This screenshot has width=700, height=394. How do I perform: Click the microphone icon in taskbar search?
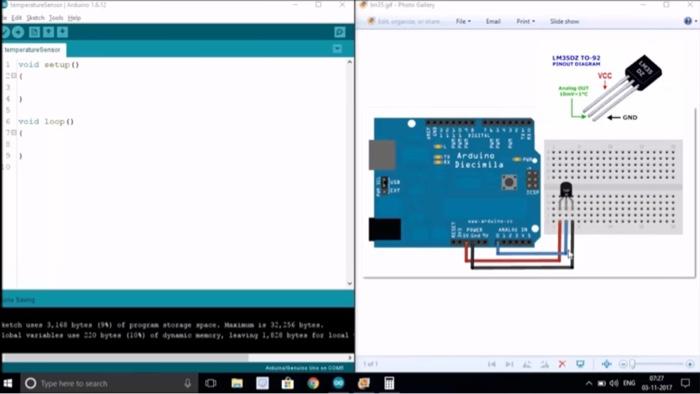click(x=188, y=383)
